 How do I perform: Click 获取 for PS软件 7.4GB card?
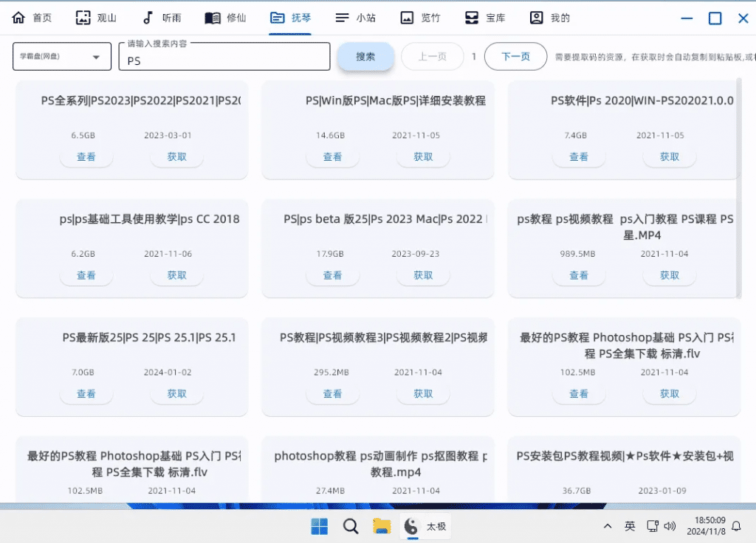pyautogui.click(x=670, y=156)
